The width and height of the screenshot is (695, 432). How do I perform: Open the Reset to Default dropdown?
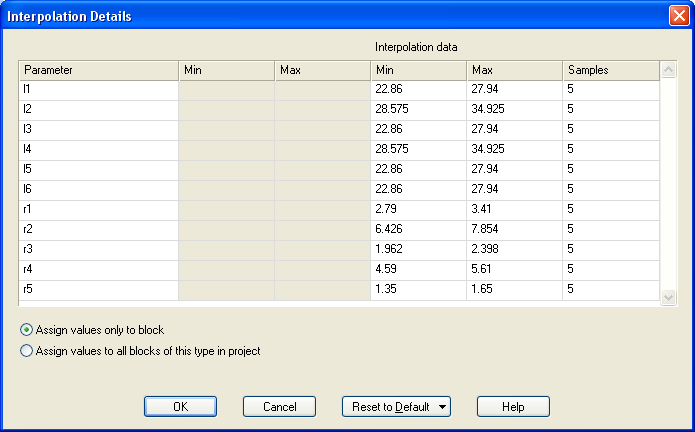click(396, 407)
